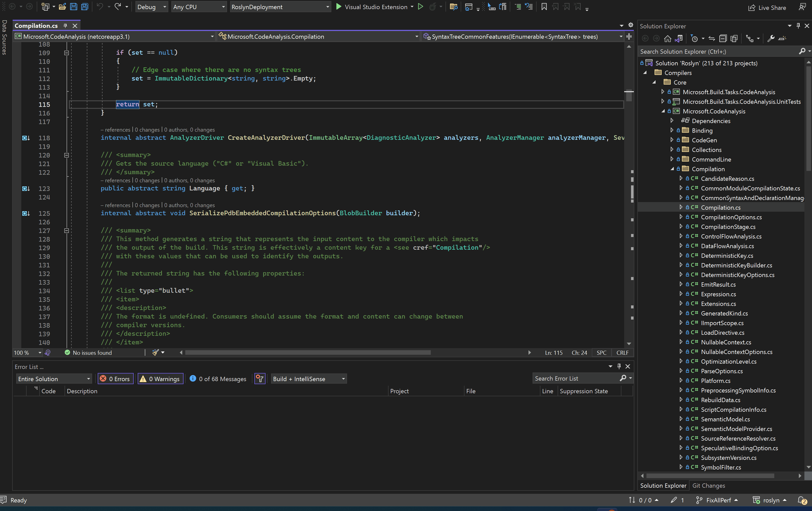Click Sync with Active Document arrows icon
The image size is (812, 511).
click(712, 39)
